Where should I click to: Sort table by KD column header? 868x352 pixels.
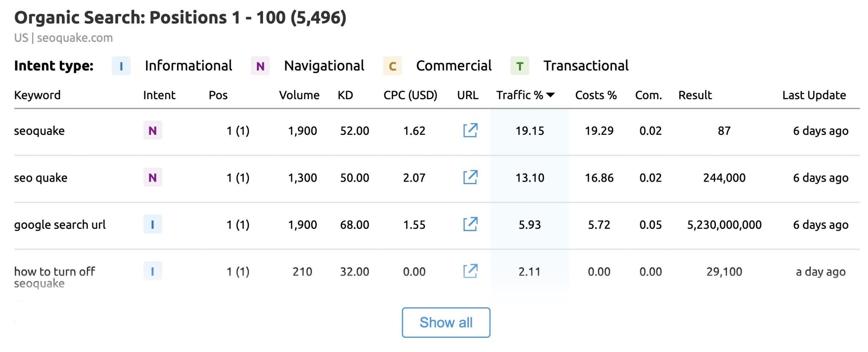(345, 95)
